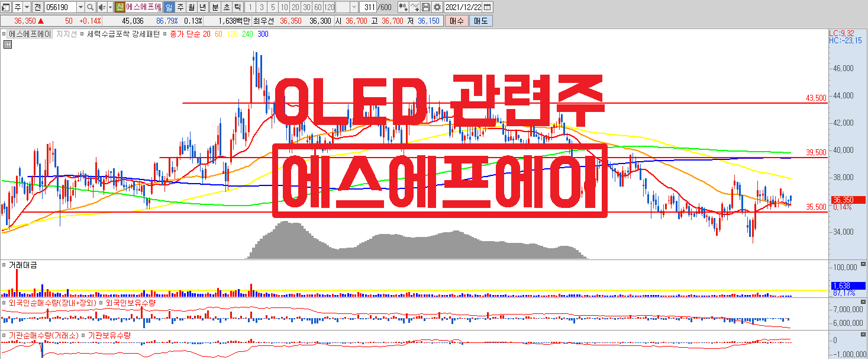Open the custom interval combo box dropdown

tap(354, 7)
